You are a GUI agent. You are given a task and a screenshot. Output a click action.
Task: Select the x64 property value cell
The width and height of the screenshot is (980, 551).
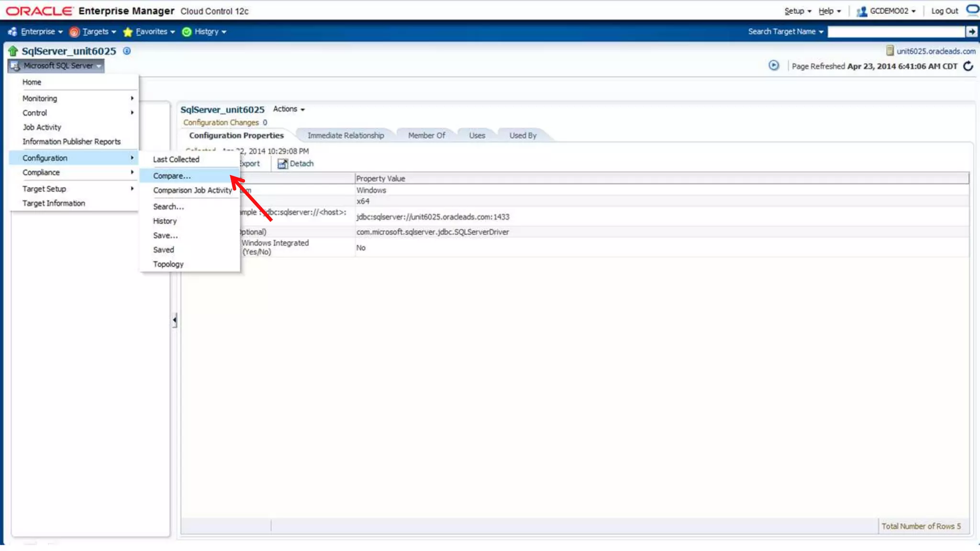[x=661, y=201]
